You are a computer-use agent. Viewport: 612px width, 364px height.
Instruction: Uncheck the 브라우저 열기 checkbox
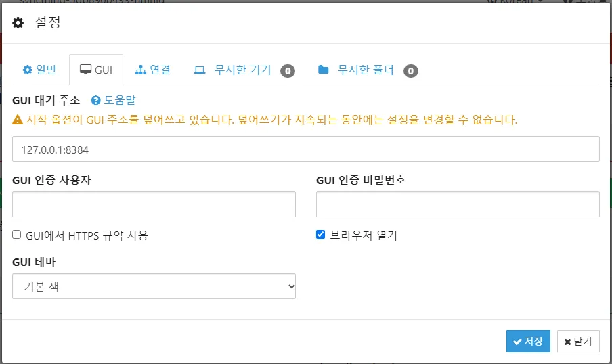point(321,235)
